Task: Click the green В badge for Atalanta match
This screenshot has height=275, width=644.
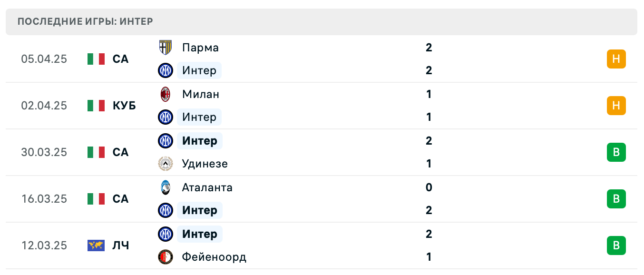Action: click(616, 199)
